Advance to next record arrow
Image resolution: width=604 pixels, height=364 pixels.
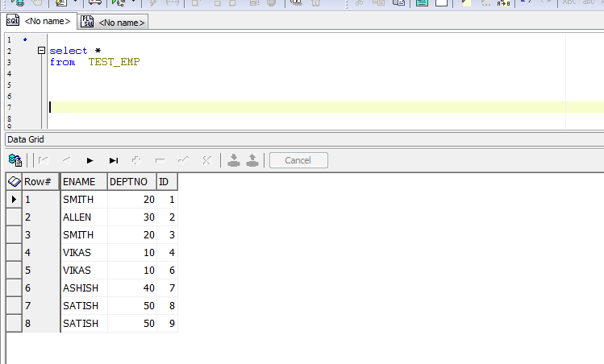pyautogui.click(x=90, y=160)
